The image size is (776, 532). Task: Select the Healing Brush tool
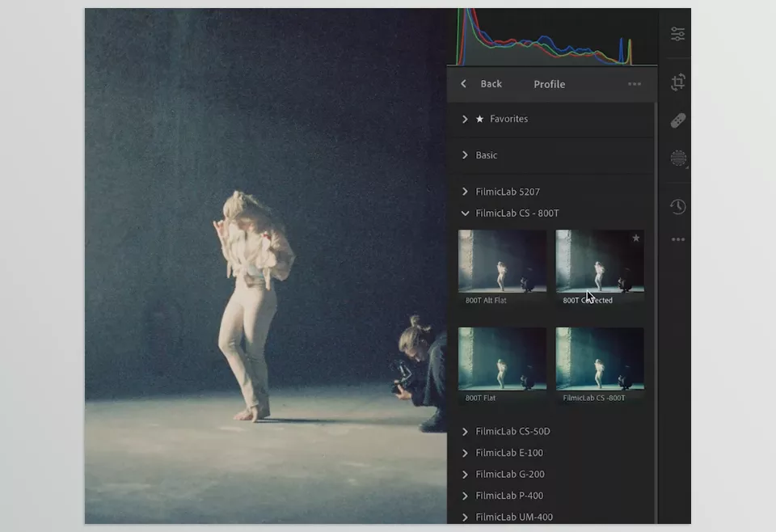(x=678, y=120)
